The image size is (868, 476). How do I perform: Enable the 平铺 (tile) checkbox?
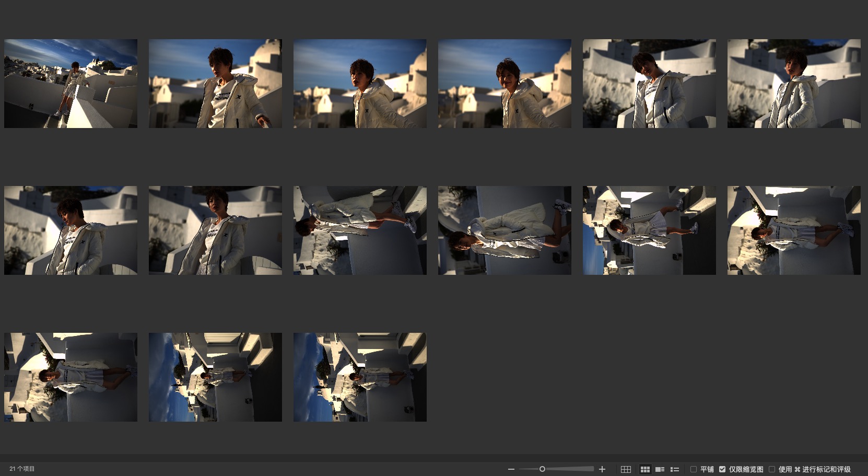click(694, 469)
